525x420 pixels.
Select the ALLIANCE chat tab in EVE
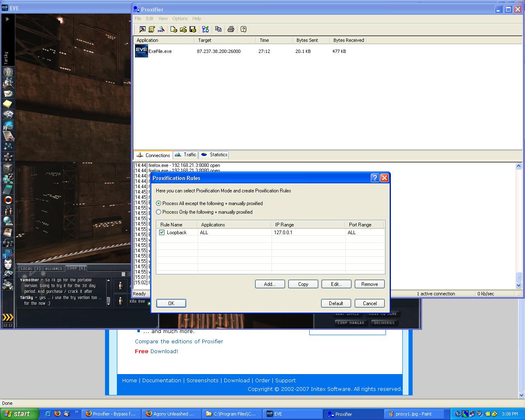click(54, 269)
